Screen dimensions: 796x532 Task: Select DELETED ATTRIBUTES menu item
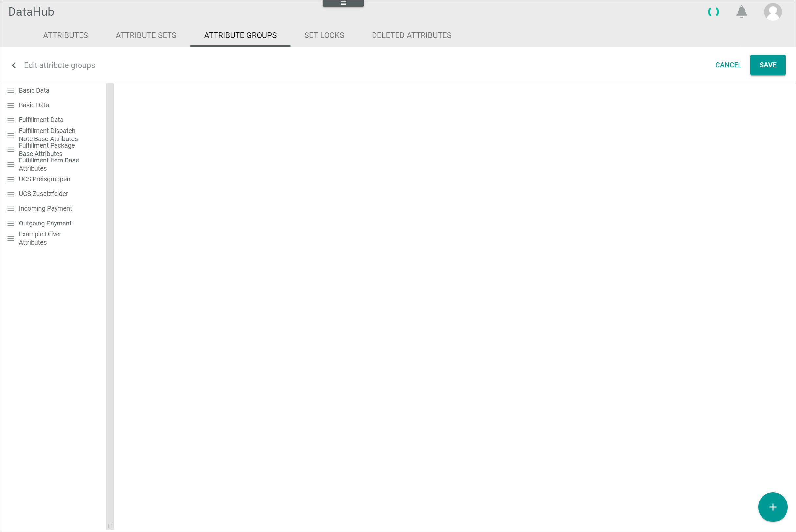click(412, 35)
